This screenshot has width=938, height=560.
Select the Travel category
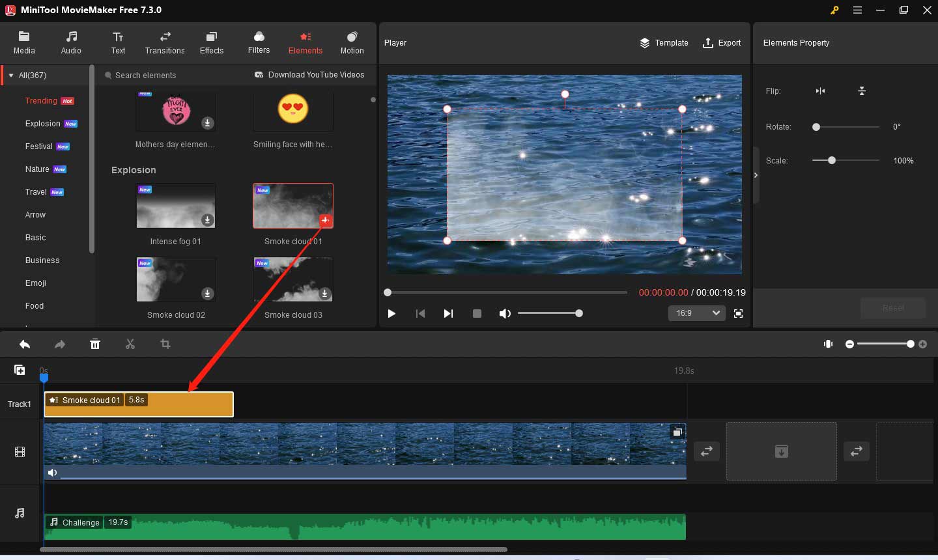[x=36, y=192]
